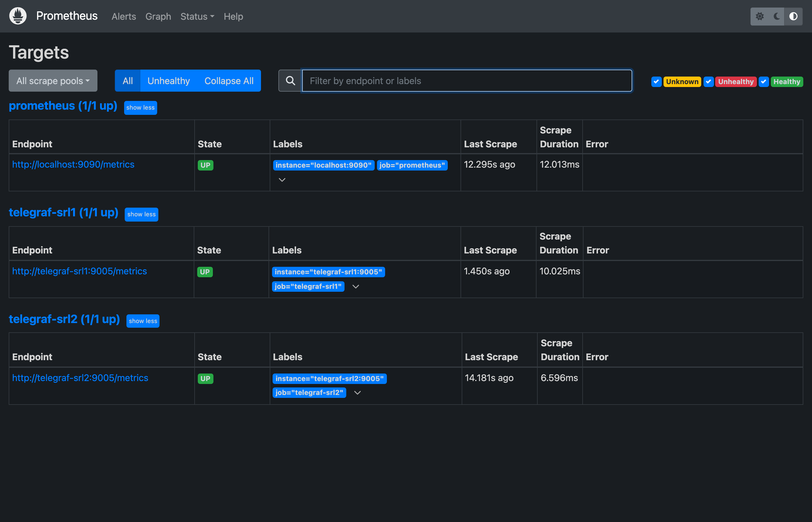Click the 6.596ms scrape duration value

(559, 378)
